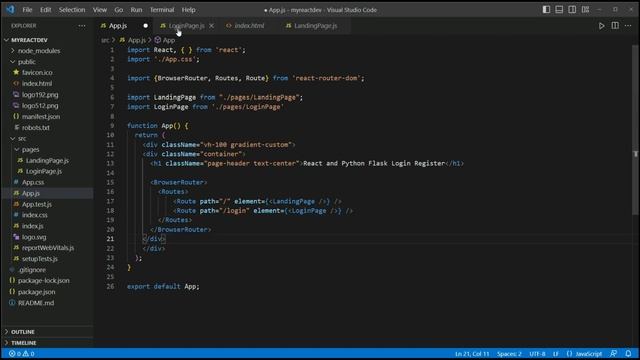Open logo512.png file
Image resolution: width=640 pixels, height=360 pixels.
pyautogui.click(x=40, y=106)
